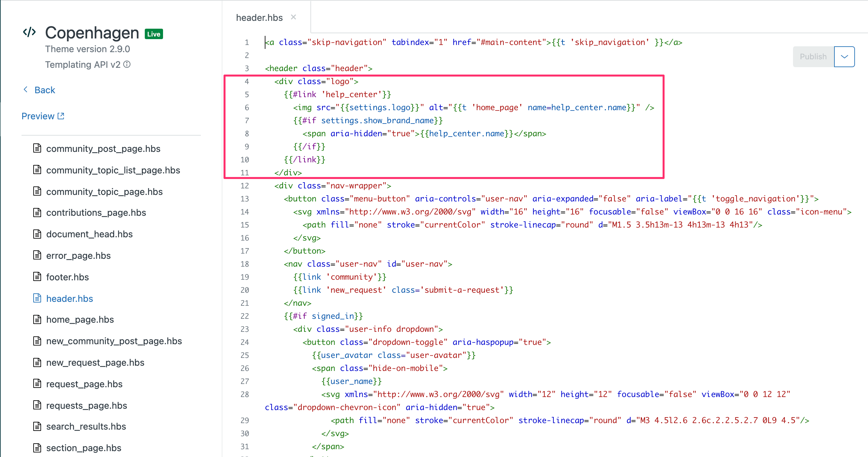Open home_page.hbs template
868x457 pixels.
(80, 319)
